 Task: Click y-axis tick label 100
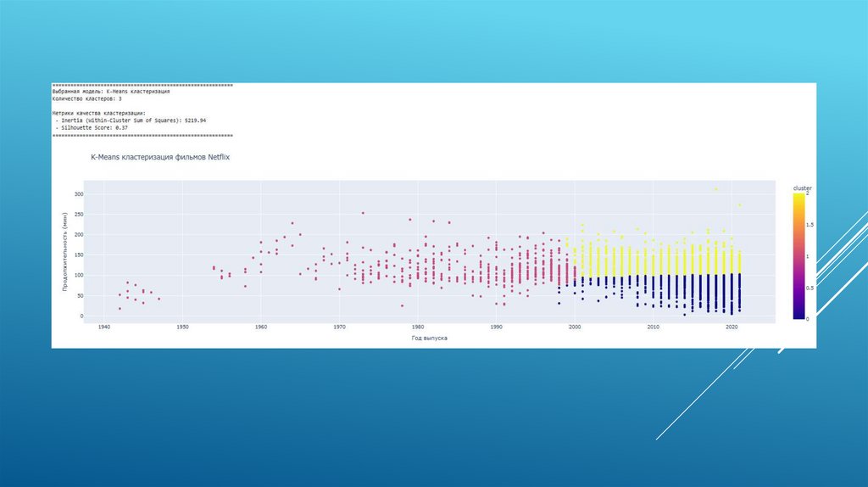tap(79, 276)
